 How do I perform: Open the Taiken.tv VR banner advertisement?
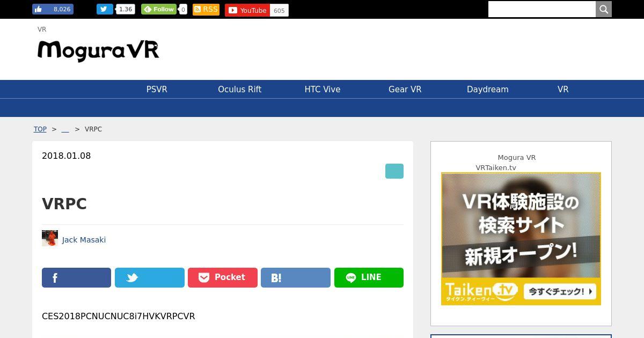pos(521,239)
